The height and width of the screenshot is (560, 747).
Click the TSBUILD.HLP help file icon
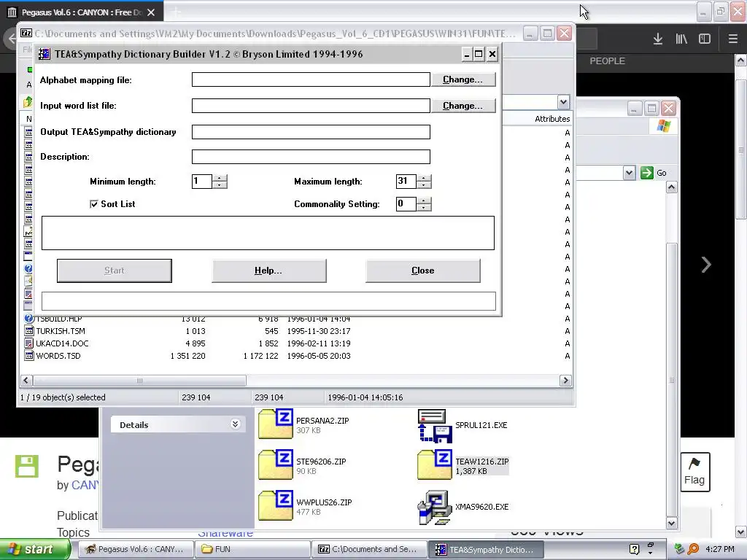[29, 319]
